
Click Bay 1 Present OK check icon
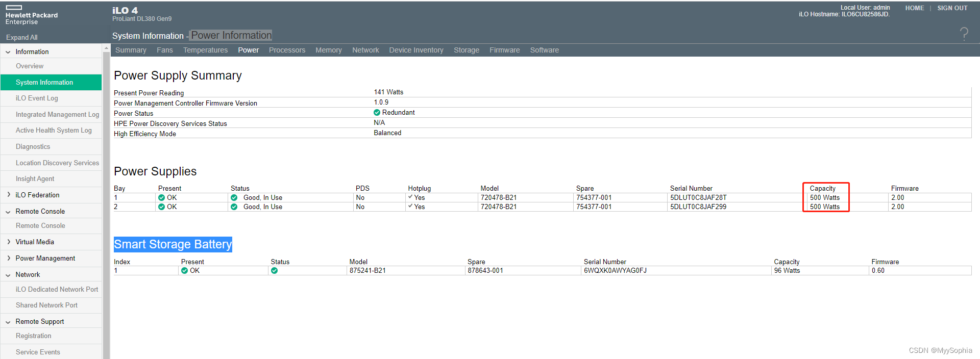(x=161, y=198)
